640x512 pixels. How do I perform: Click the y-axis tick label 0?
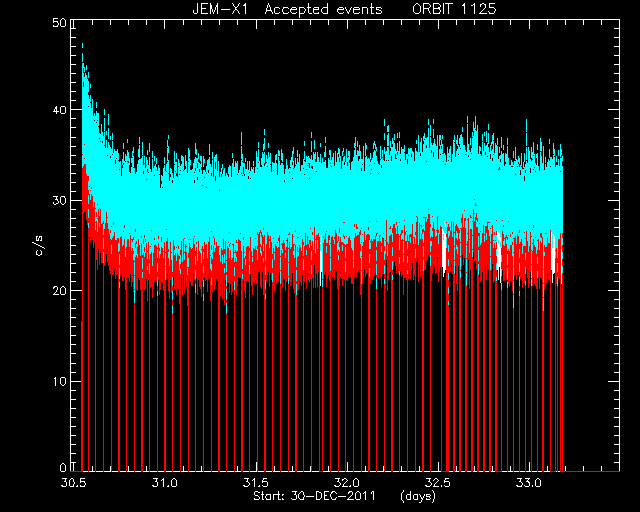63,467
